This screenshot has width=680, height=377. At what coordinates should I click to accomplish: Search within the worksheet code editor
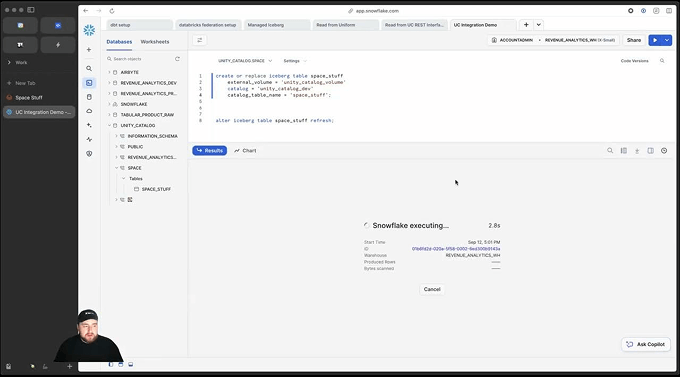pos(662,61)
